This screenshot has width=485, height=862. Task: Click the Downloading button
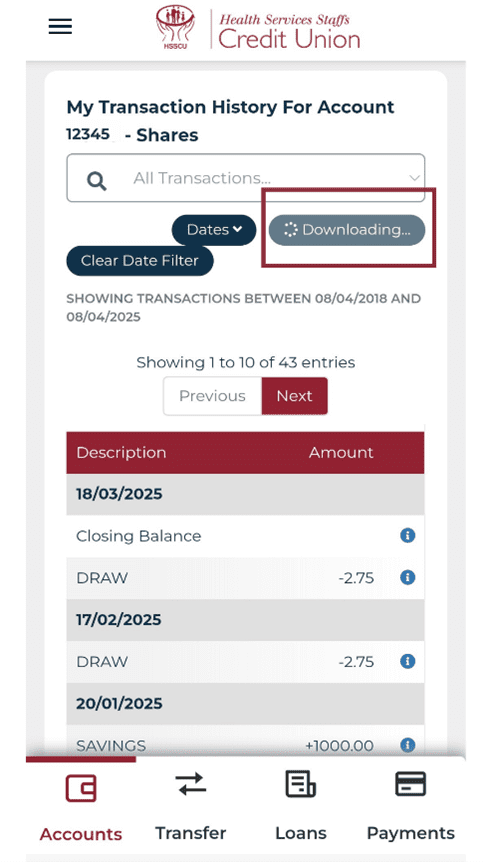point(347,230)
